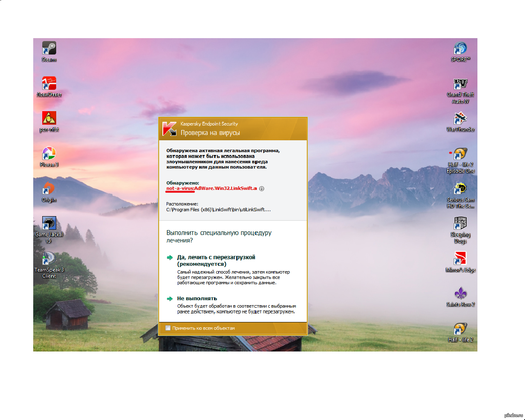
Task: Choose the "Не выполнять" option
Action: (x=197, y=299)
